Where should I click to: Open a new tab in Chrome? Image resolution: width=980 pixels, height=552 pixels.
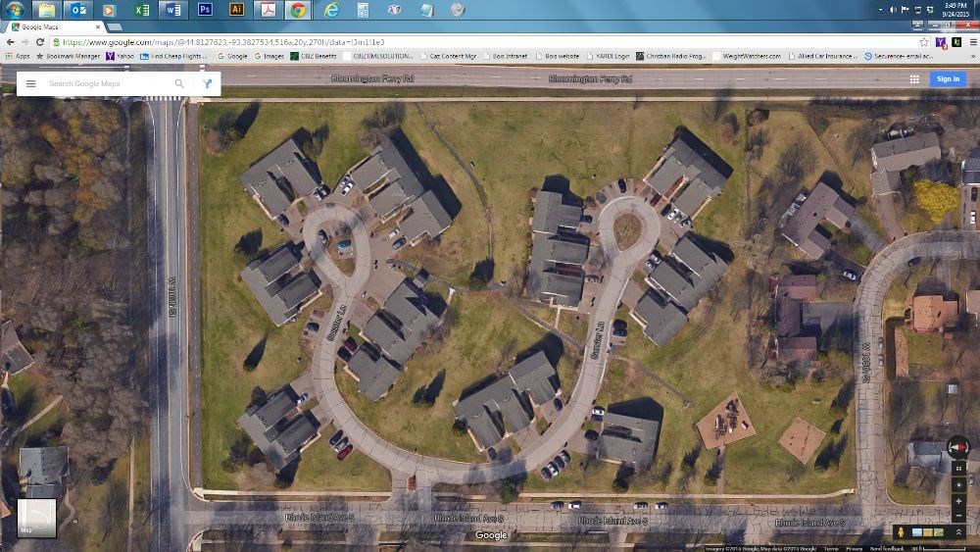click(115, 26)
